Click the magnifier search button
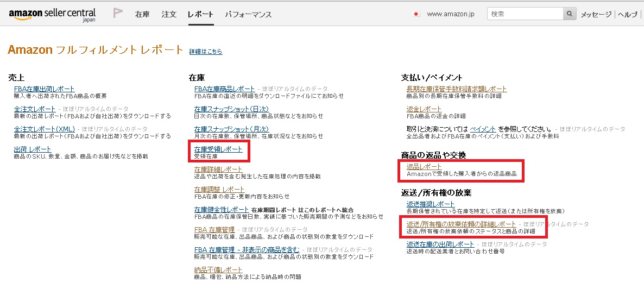Screen dimensions: 644x295 pos(569,14)
